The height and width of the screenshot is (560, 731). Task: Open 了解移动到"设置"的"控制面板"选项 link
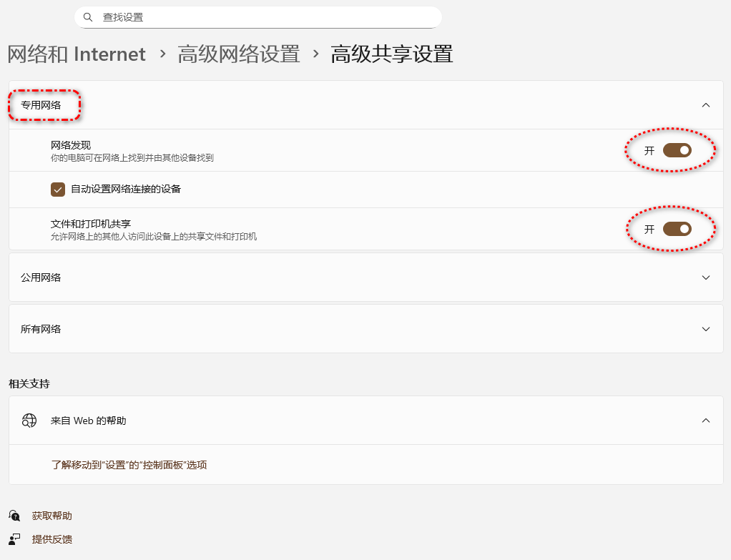pyautogui.click(x=129, y=465)
